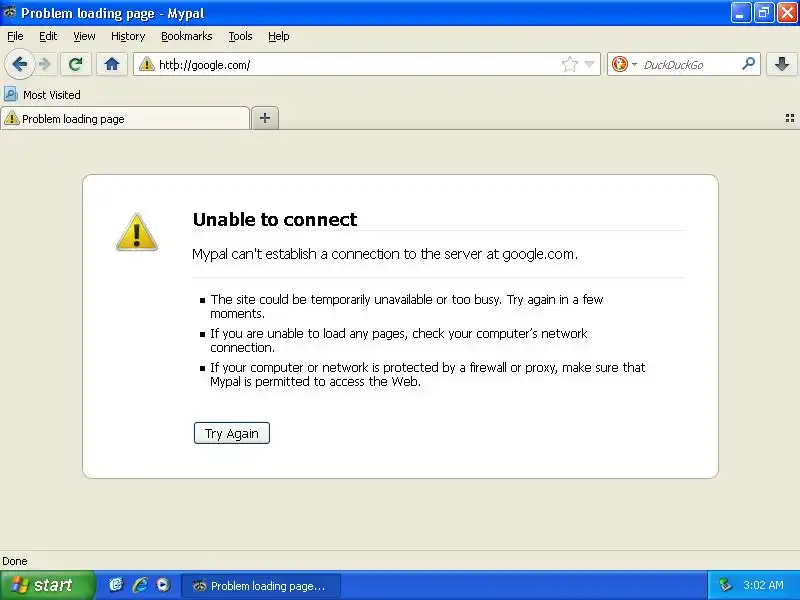Open Most Visited bookmarks folder
The height and width of the screenshot is (600, 800).
pos(42,95)
